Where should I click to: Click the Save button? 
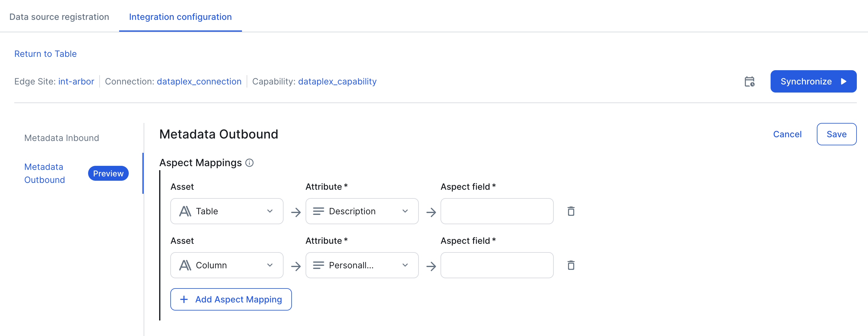point(836,134)
